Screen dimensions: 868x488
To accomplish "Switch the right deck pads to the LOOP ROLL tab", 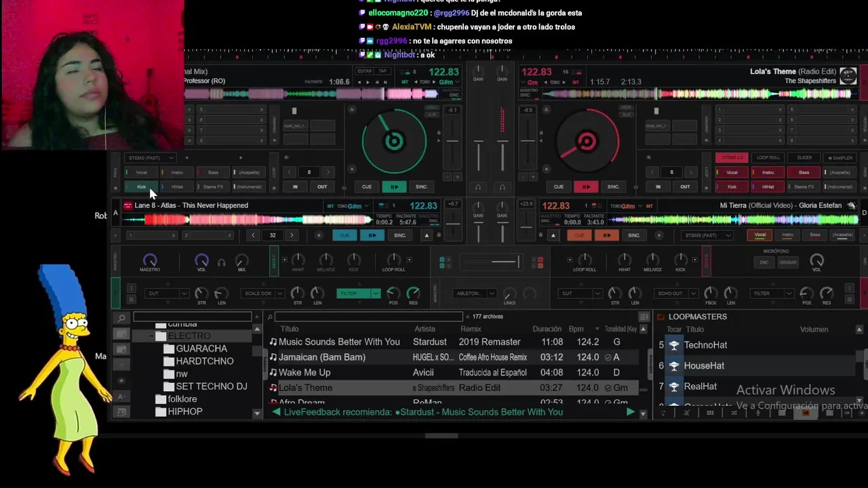I will tap(768, 157).
